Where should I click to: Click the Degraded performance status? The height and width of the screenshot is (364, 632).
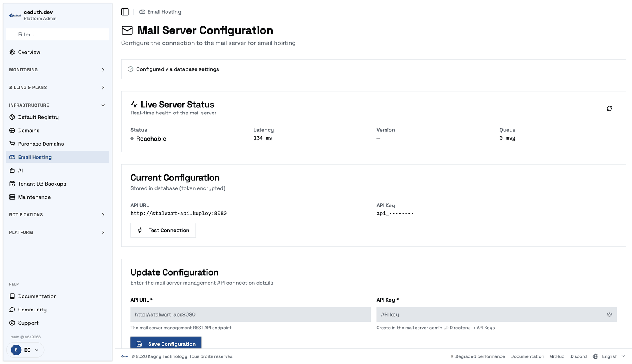[478, 356]
